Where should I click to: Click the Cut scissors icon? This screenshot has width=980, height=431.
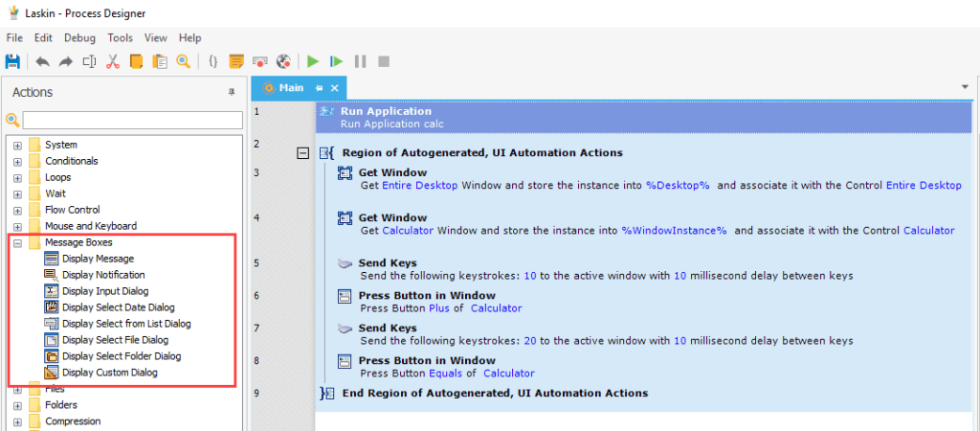(x=112, y=61)
